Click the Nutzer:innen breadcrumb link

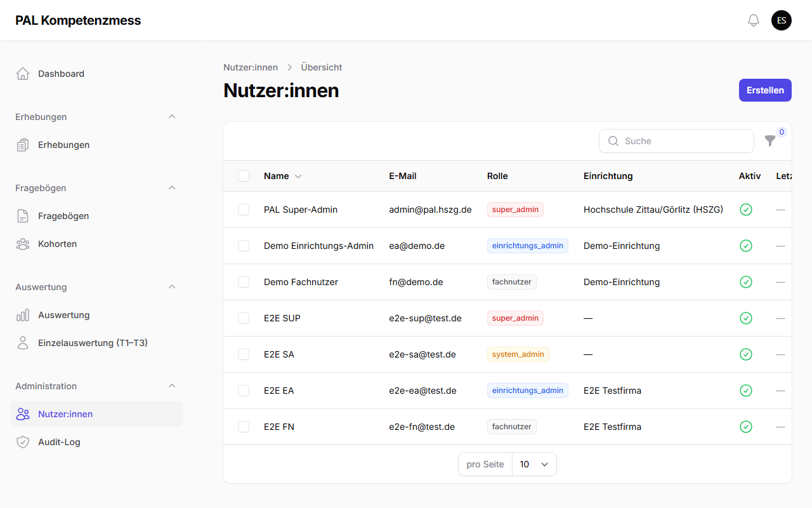(251, 67)
